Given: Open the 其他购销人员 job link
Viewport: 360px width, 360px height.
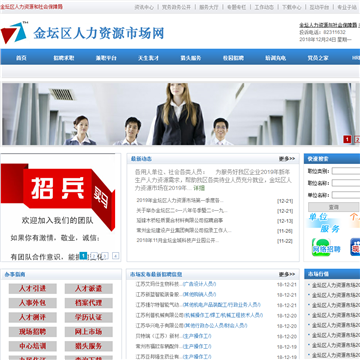Looking at the screenshot, I should pyautogui.click(x=200, y=295).
